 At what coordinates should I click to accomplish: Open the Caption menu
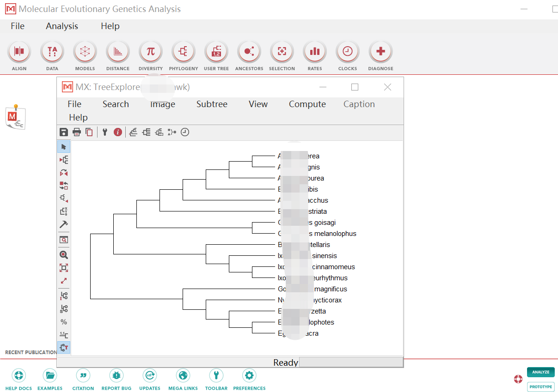[x=359, y=104]
